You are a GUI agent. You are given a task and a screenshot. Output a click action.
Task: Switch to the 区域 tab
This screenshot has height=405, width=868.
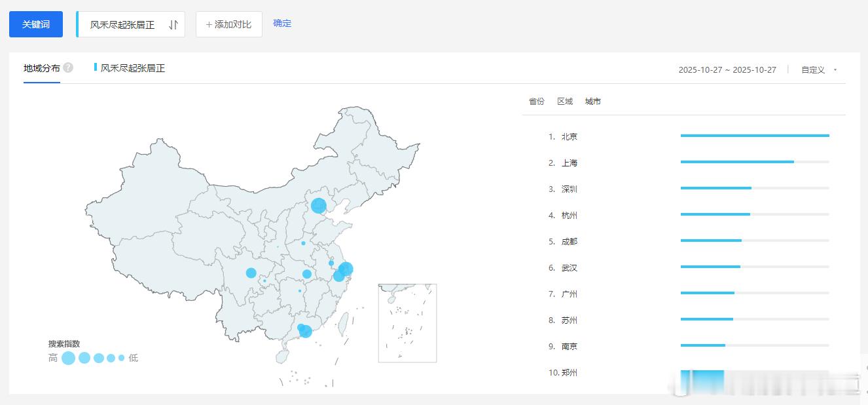(x=565, y=102)
